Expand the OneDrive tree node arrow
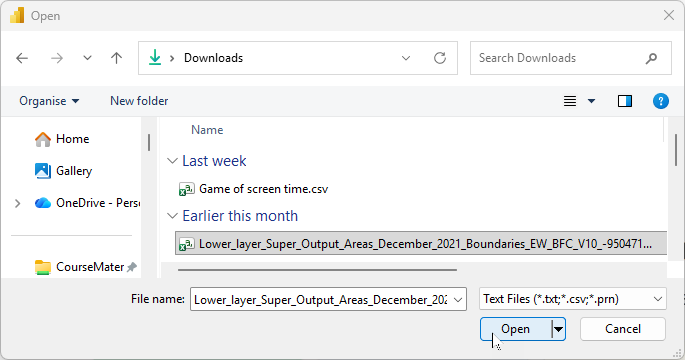This screenshot has height=360, width=685. [17, 203]
